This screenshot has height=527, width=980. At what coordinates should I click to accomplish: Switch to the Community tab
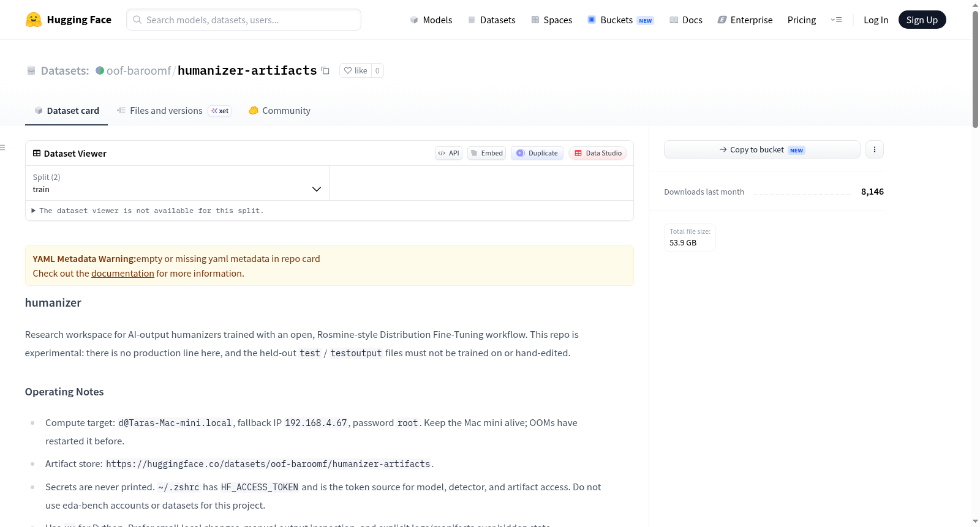[279, 111]
